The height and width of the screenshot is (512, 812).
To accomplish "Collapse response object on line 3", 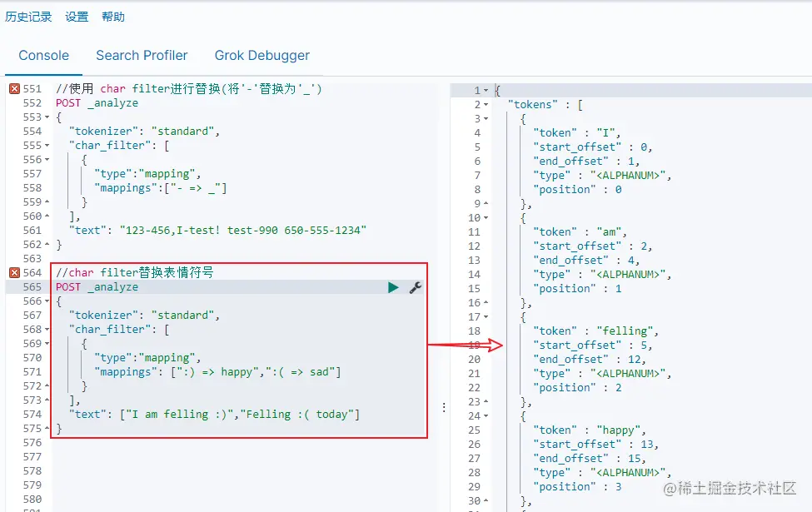I will pos(486,119).
